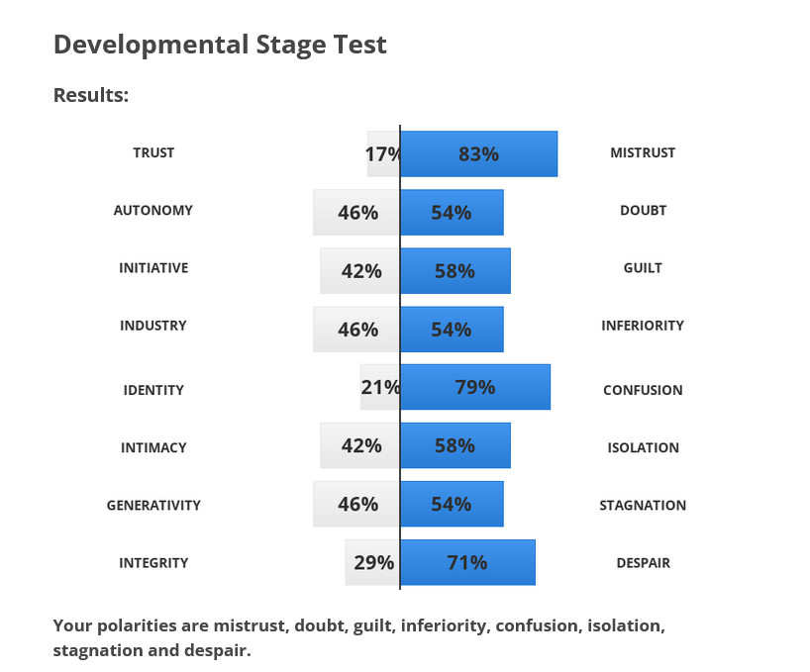Select the 21% Identity gray bar
The image size is (810, 672).
pos(379,387)
